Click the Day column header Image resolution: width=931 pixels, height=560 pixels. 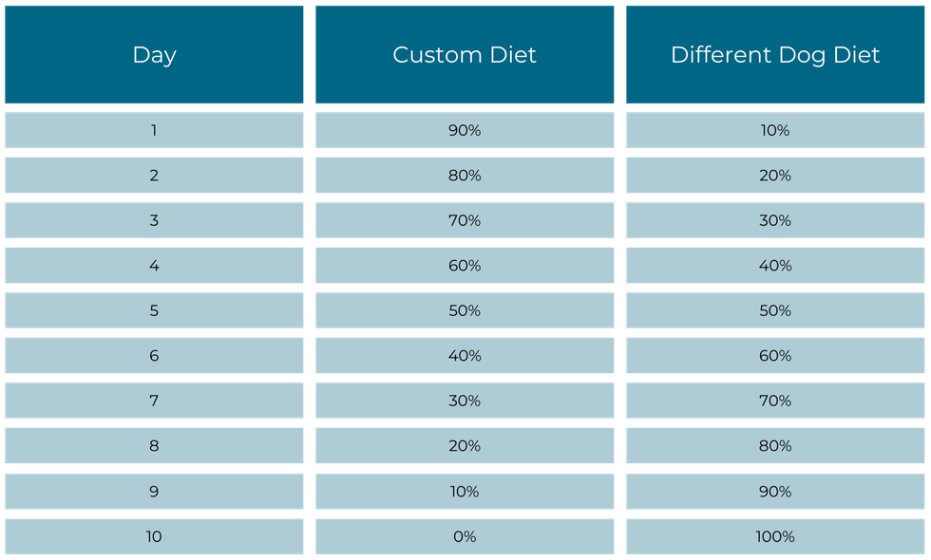pyautogui.click(x=154, y=55)
